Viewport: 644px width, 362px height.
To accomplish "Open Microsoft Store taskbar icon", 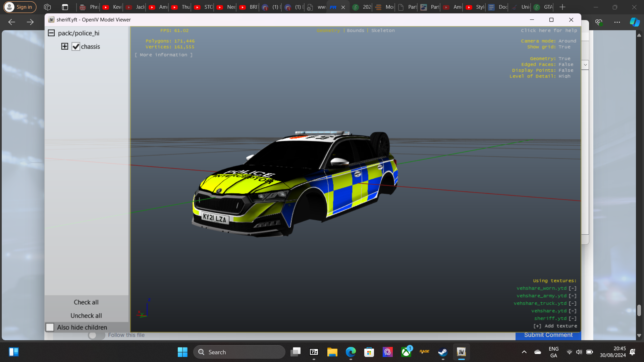I will 369,352.
